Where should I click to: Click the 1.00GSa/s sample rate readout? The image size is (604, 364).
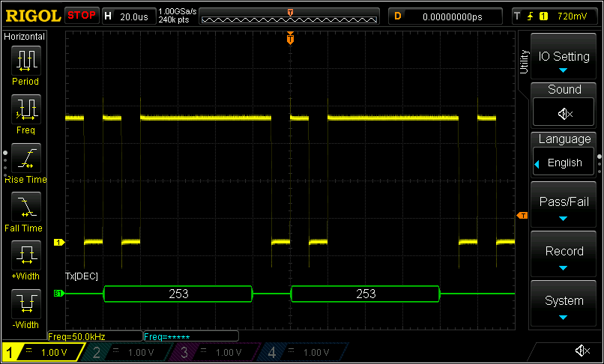coord(178,11)
